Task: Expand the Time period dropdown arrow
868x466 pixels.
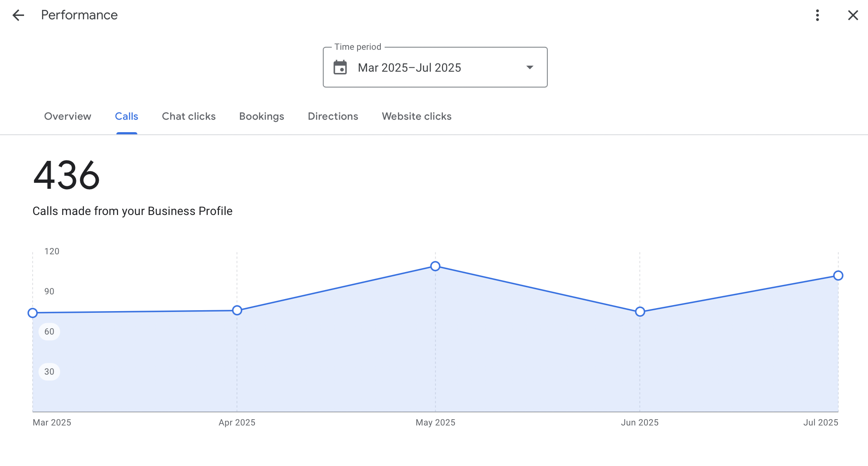Action: [x=530, y=67]
